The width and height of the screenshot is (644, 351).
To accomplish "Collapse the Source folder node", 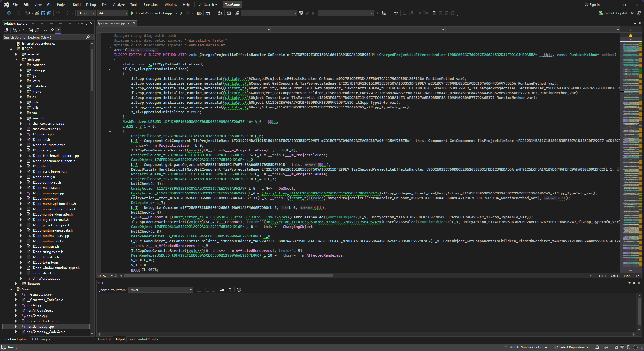I will coord(11,289).
